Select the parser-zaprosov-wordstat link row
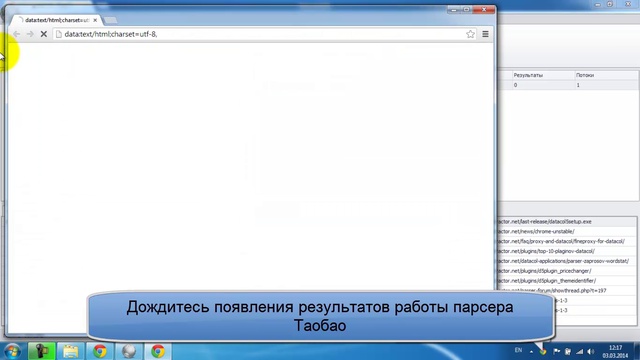 pos(567,261)
